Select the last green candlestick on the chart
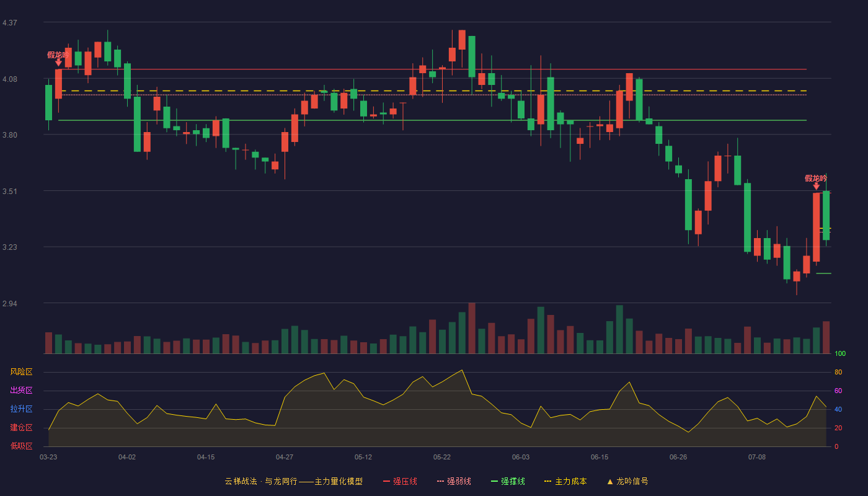Viewport: 868px width, 496px height. pyautogui.click(x=826, y=215)
